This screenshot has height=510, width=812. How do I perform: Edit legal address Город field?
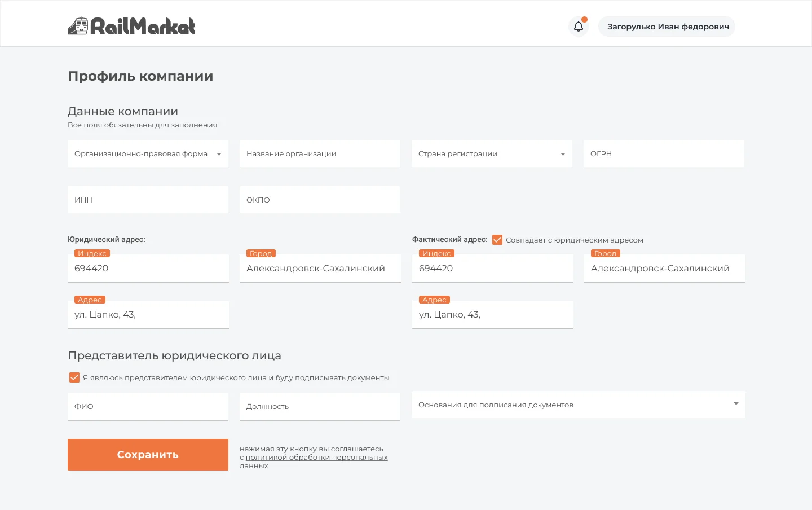(320, 268)
